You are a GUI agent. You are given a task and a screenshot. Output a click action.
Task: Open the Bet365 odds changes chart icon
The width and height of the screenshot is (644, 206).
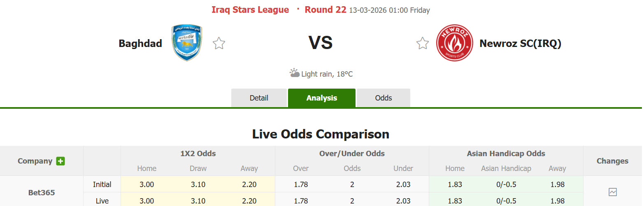click(612, 192)
